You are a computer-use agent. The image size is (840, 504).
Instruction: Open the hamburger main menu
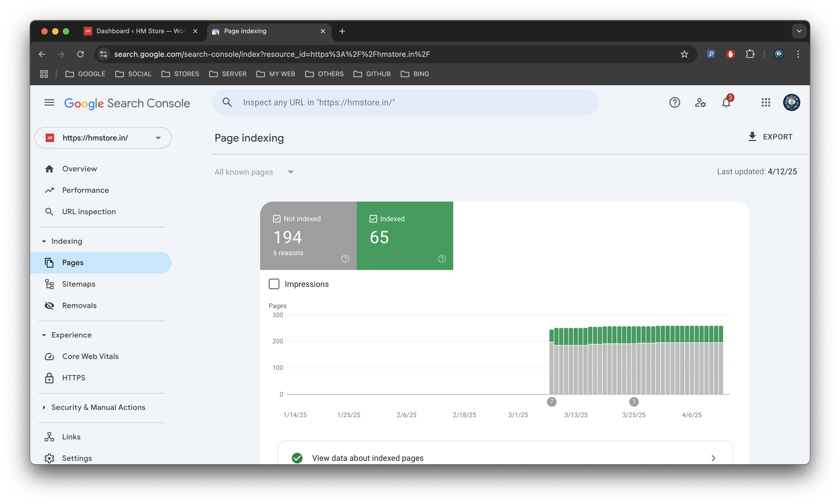click(x=49, y=103)
